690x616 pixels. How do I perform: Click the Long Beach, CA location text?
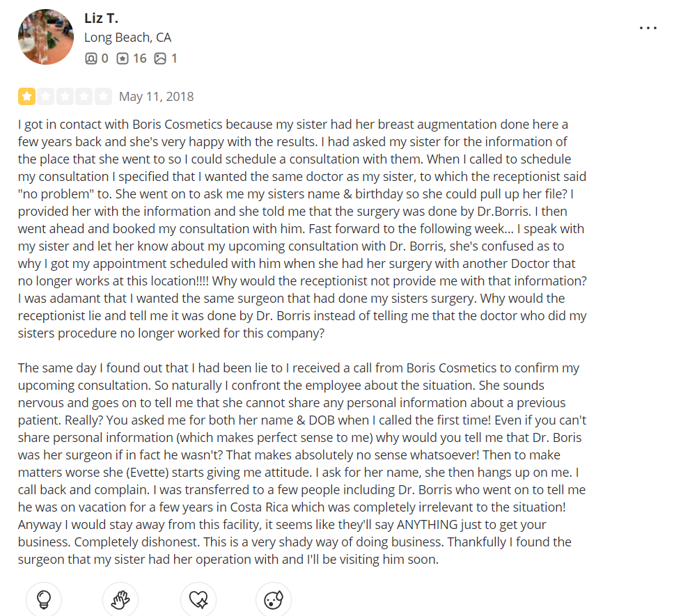[127, 38]
